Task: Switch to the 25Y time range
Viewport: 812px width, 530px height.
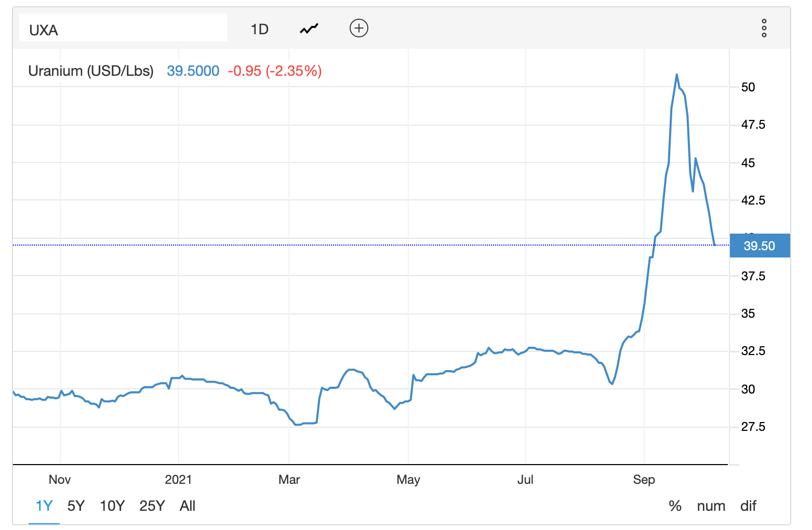Action: click(x=152, y=506)
